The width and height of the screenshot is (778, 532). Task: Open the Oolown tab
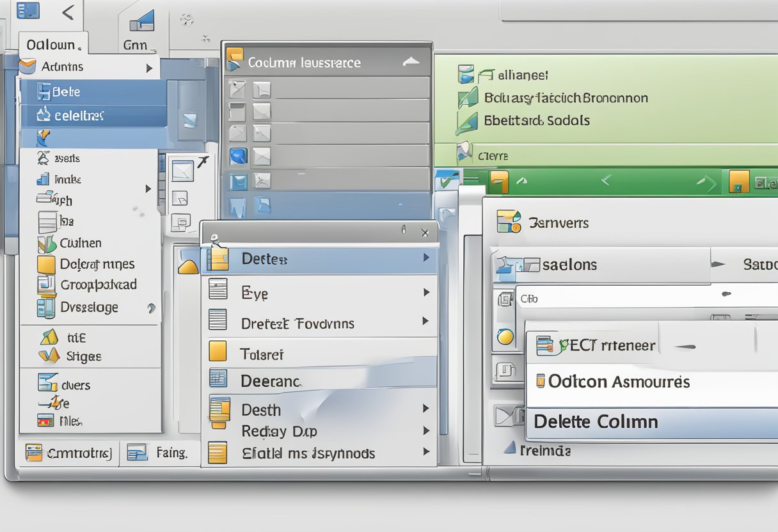coord(53,45)
